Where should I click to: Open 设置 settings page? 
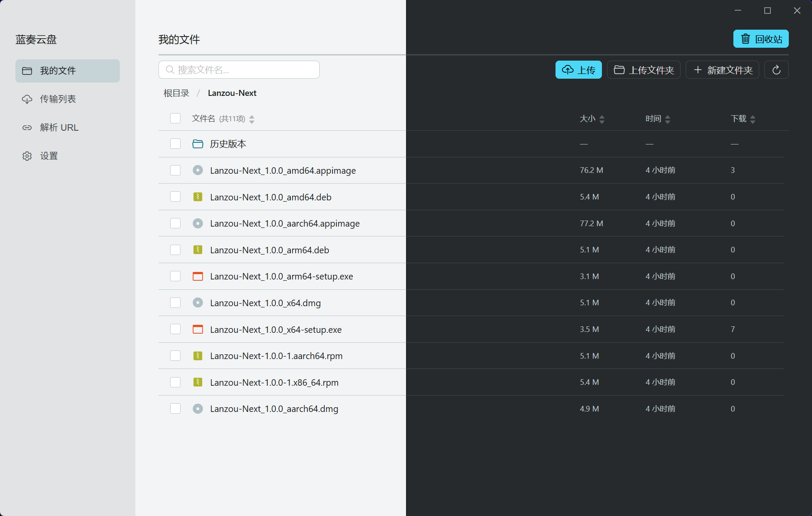tap(67, 156)
